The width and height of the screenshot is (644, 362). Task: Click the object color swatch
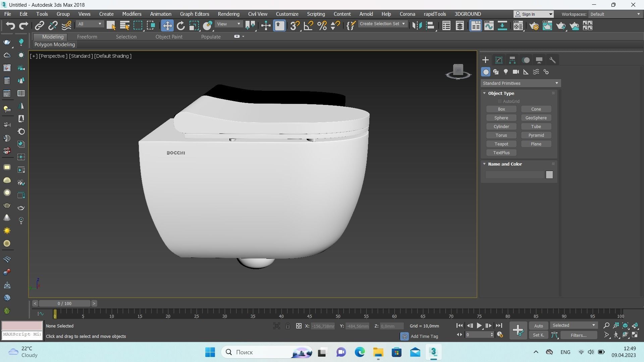pyautogui.click(x=549, y=175)
